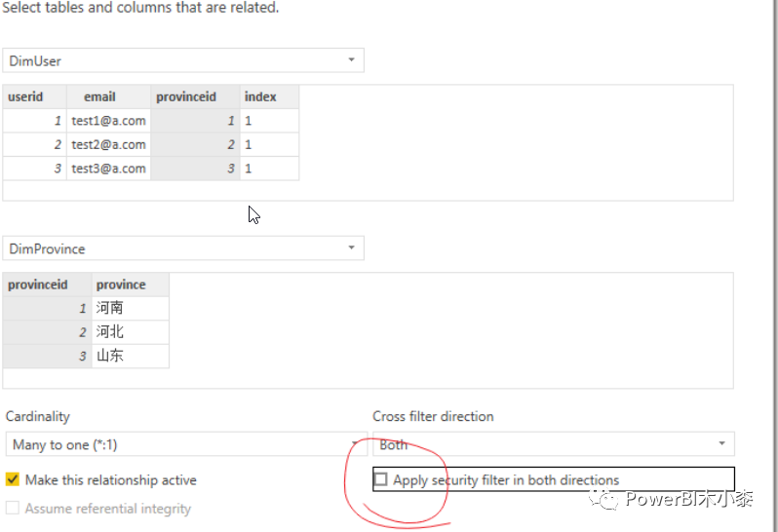
Task: Select the province column header
Action: [131, 285]
